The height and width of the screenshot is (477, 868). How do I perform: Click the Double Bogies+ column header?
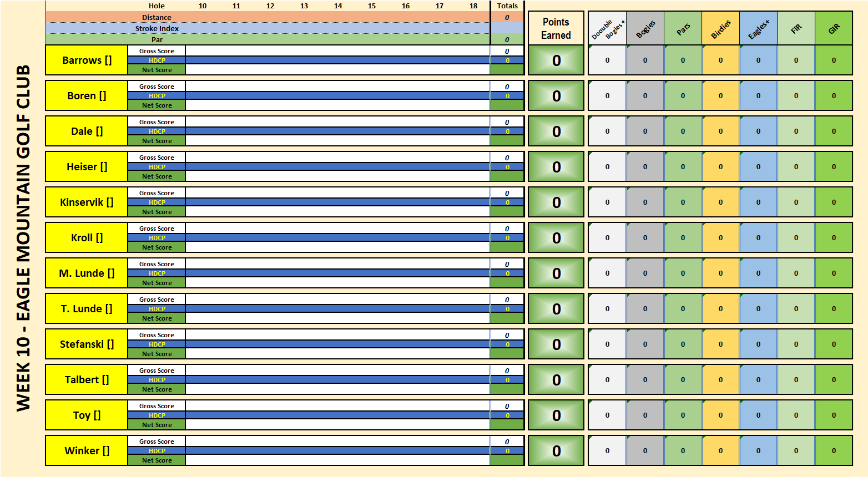(x=607, y=28)
